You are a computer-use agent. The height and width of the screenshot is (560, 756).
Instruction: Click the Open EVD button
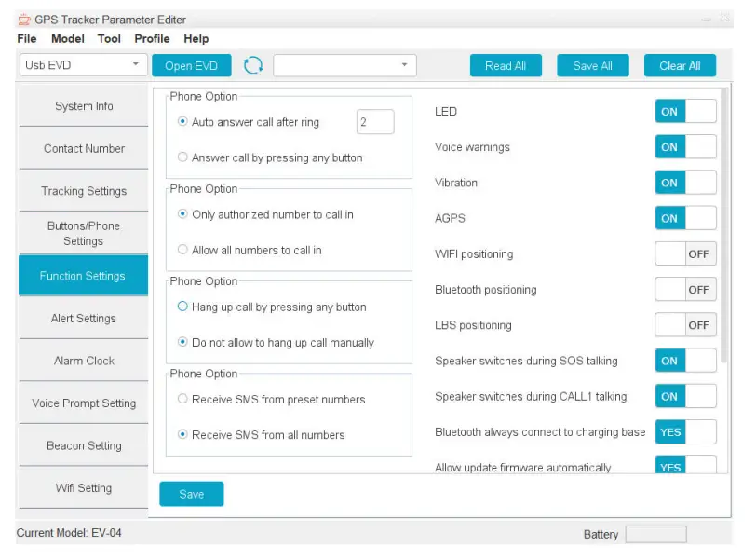(x=192, y=65)
